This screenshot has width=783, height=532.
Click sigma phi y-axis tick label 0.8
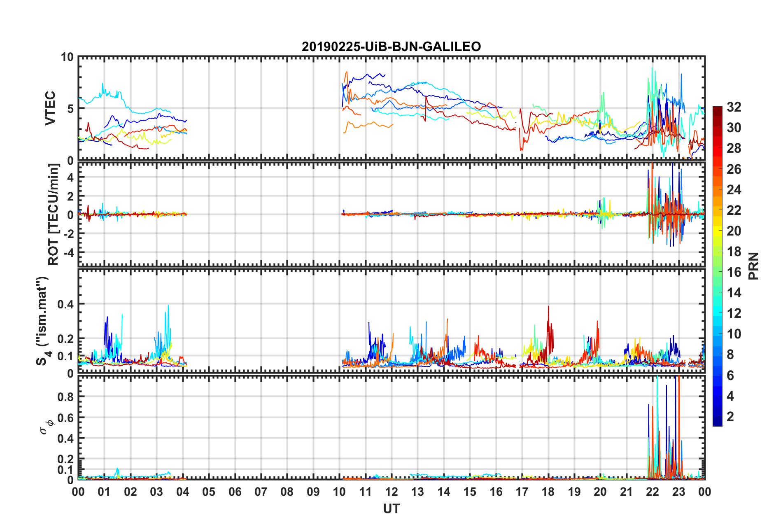(66, 397)
